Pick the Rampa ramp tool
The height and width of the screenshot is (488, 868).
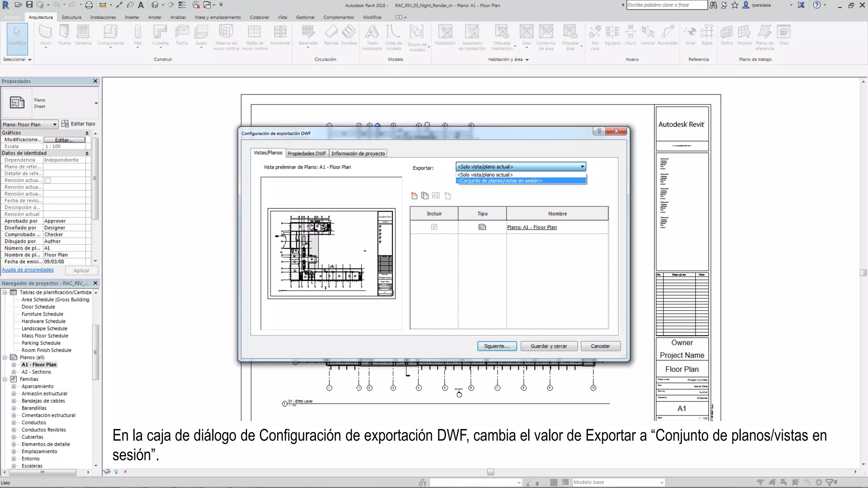click(x=331, y=36)
